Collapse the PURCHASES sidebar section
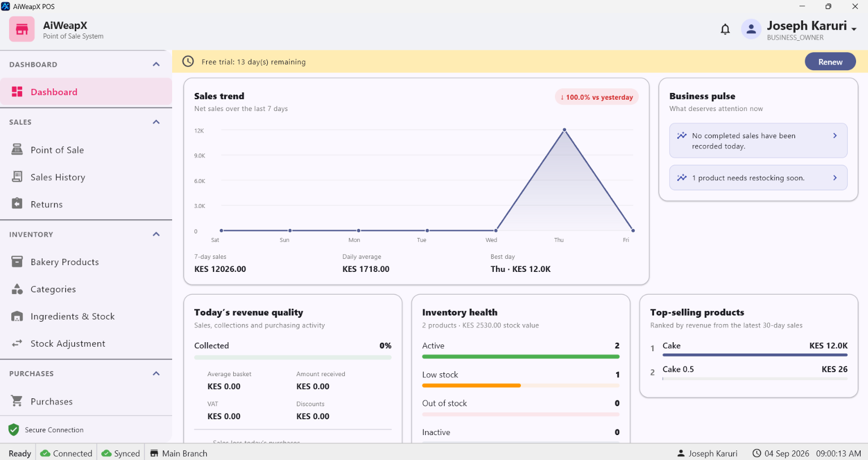 click(156, 373)
